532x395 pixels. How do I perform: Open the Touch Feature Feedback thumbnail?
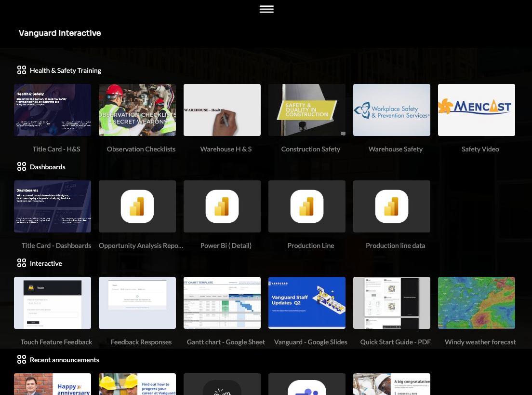click(x=53, y=303)
